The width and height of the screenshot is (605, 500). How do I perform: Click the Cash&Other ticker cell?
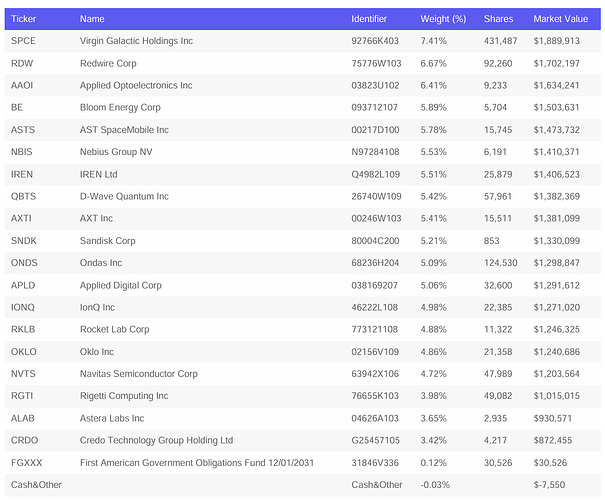(x=36, y=485)
